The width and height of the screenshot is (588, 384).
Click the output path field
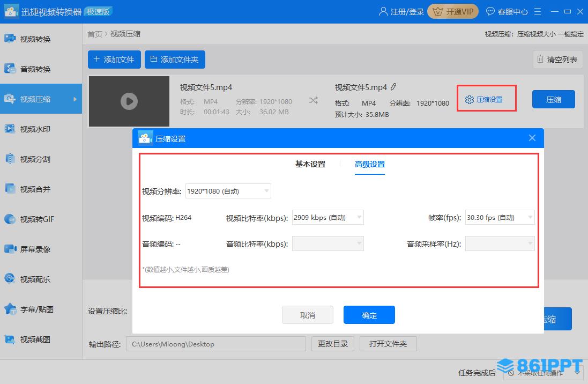tap(216, 344)
